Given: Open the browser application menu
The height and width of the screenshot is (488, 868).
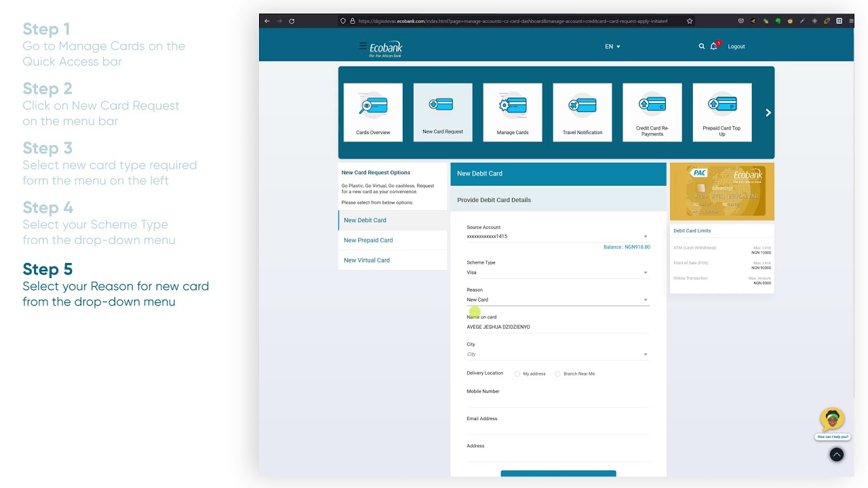Looking at the screenshot, I should click(x=851, y=21).
